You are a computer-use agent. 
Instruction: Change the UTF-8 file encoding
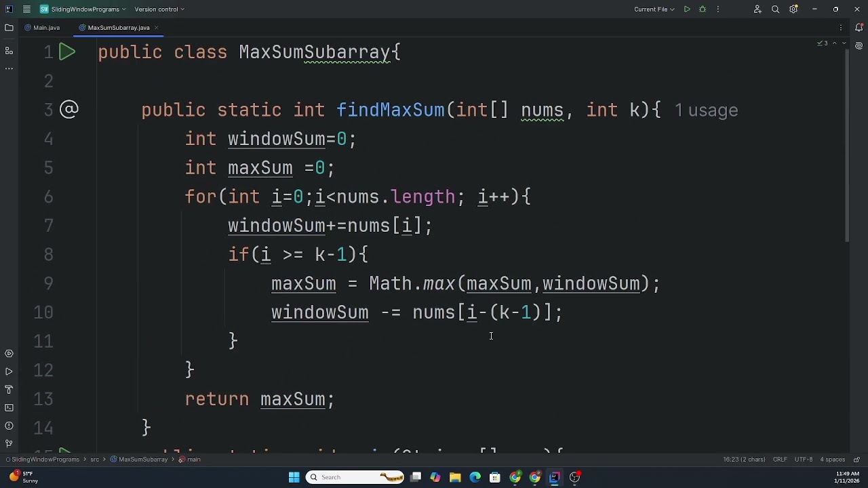tap(804, 460)
